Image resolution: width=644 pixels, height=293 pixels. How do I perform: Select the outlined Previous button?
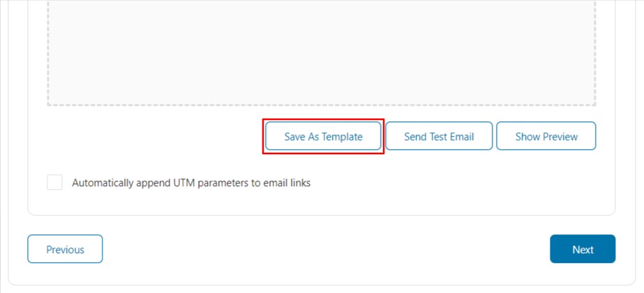65,249
